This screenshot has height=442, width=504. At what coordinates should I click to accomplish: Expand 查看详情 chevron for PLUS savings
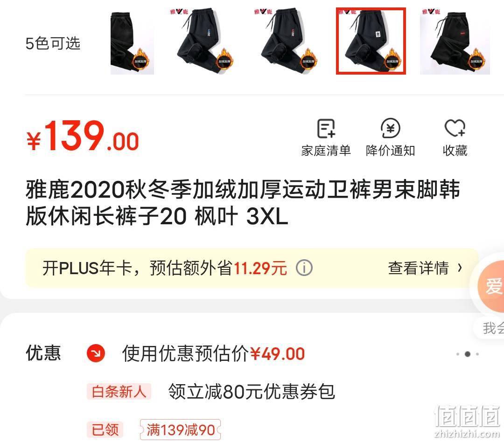[460, 268]
